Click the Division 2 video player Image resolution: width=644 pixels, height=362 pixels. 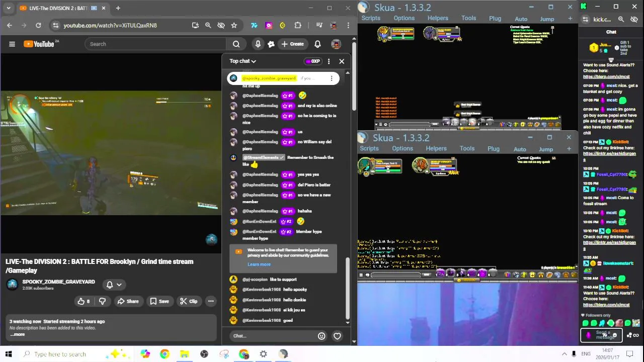click(x=111, y=153)
